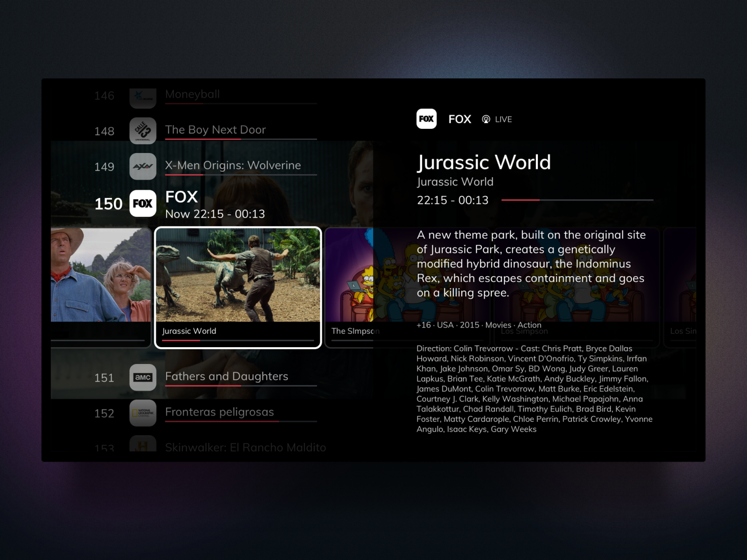Open the AMC channel logo
Screen dimensions: 747x560
pos(143,378)
